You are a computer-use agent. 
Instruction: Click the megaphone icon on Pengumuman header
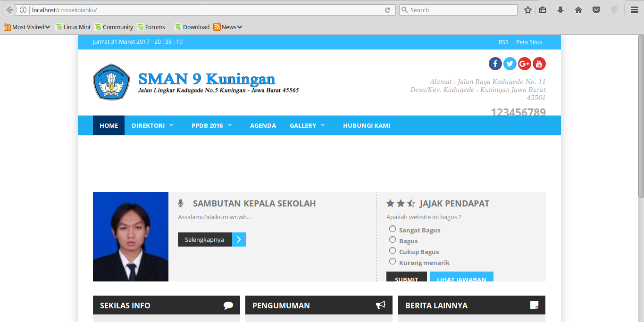(x=380, y=305)
